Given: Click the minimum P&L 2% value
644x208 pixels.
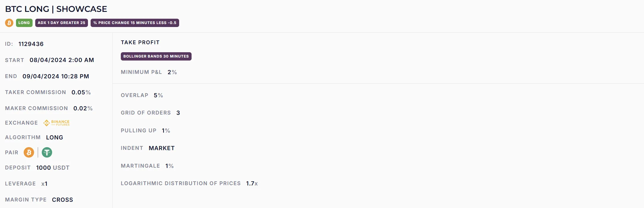Looking at the screenshot, I should pos(172,72).
